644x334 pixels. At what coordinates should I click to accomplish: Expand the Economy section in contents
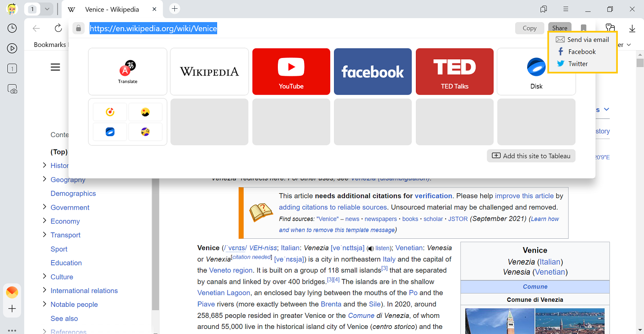pyautogui.click(x=45, y=221)
